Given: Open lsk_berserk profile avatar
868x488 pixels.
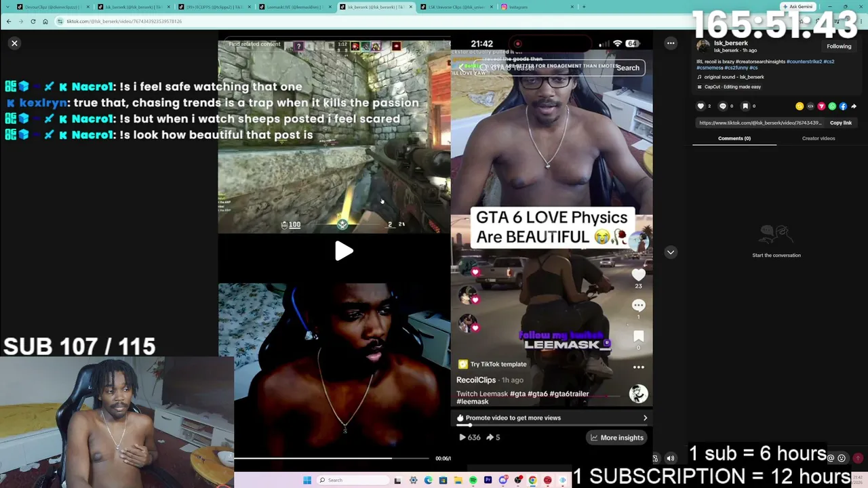Looking at the screenshot, I should pos(703,46).
